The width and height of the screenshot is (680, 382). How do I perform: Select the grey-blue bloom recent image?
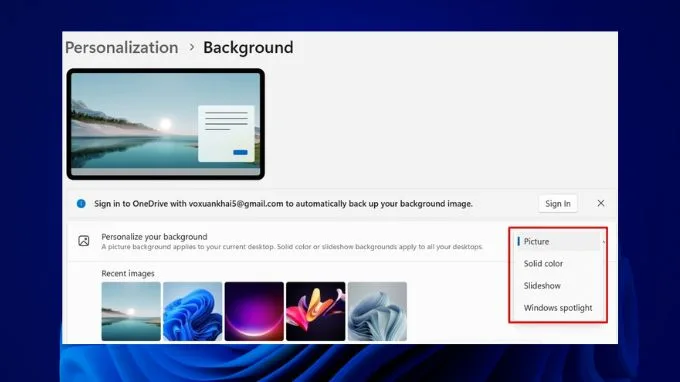[x=377, y=311]
